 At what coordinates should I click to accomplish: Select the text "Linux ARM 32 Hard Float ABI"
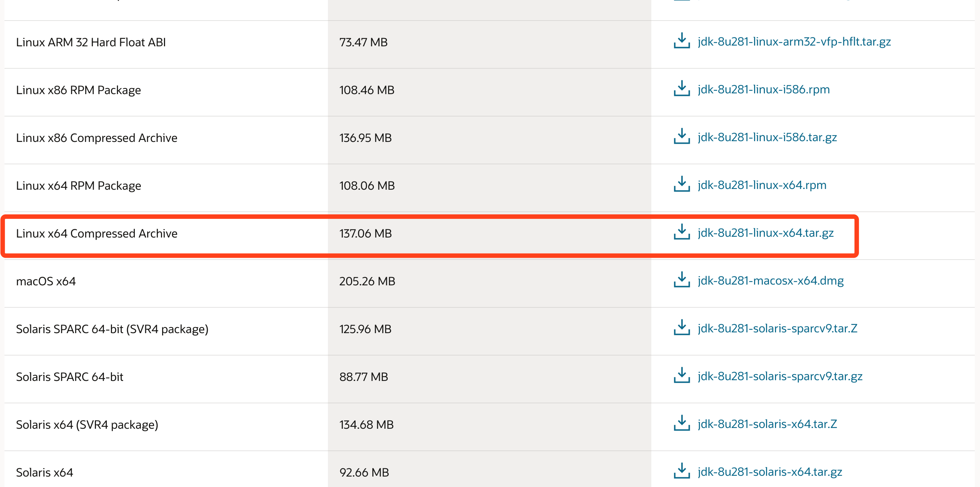click(x=91, y=42)
